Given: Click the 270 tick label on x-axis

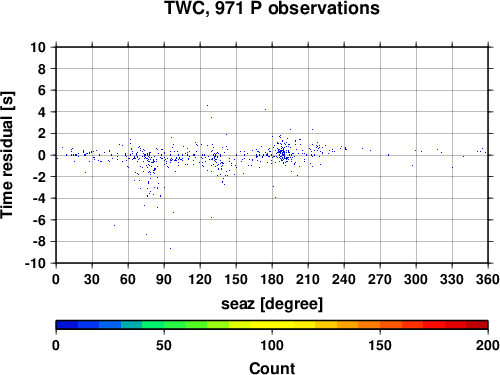Looking at the screenshot, I should pos(380,279).
